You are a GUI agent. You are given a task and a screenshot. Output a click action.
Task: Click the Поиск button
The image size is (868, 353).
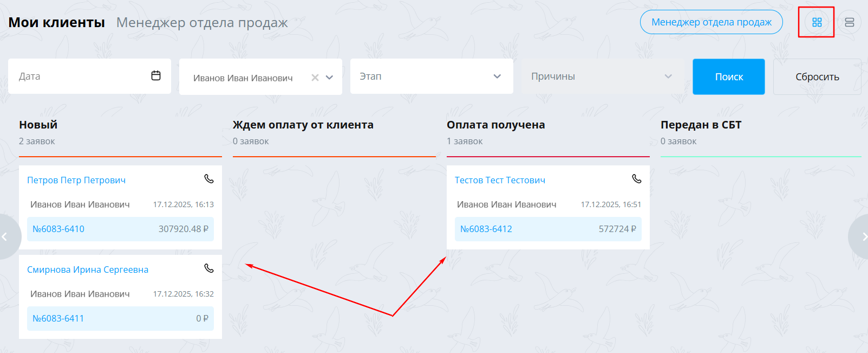click(729, 76)
